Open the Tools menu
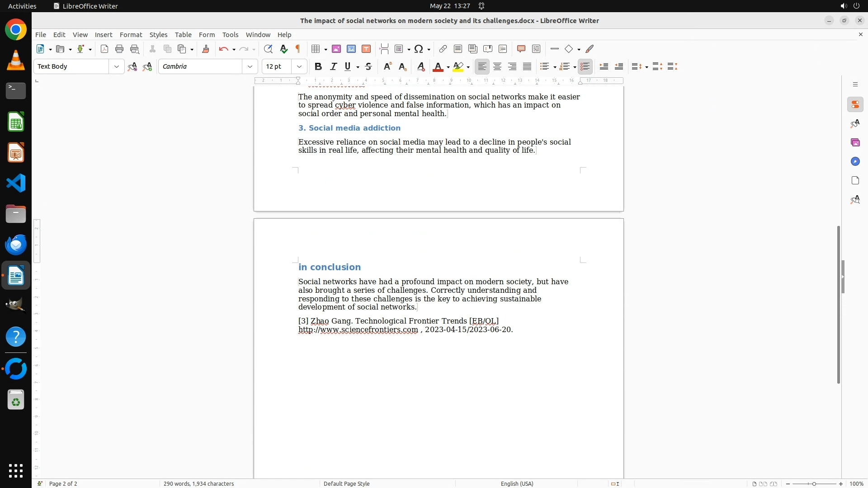868x488 pixels. [230, 35]
